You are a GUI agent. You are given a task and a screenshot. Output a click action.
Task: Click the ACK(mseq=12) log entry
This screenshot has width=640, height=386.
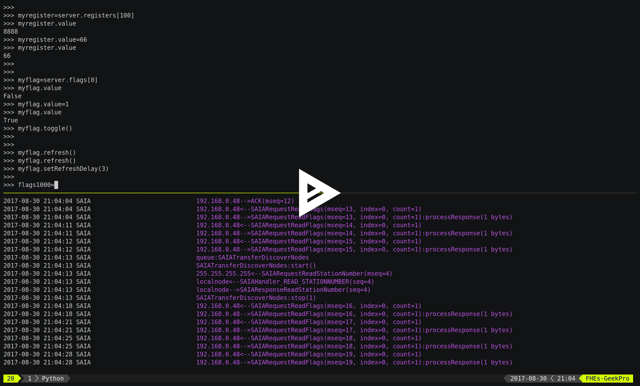pos(245,201)
